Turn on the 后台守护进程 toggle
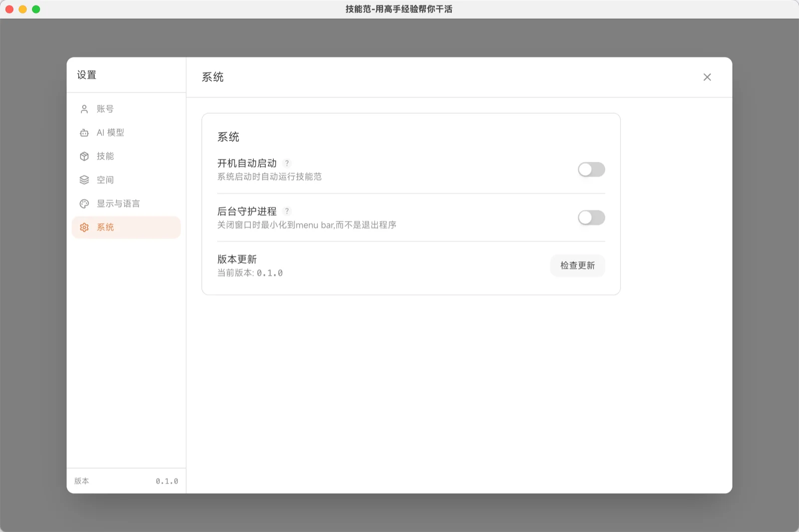799x532 pixels. coord(591,218)
